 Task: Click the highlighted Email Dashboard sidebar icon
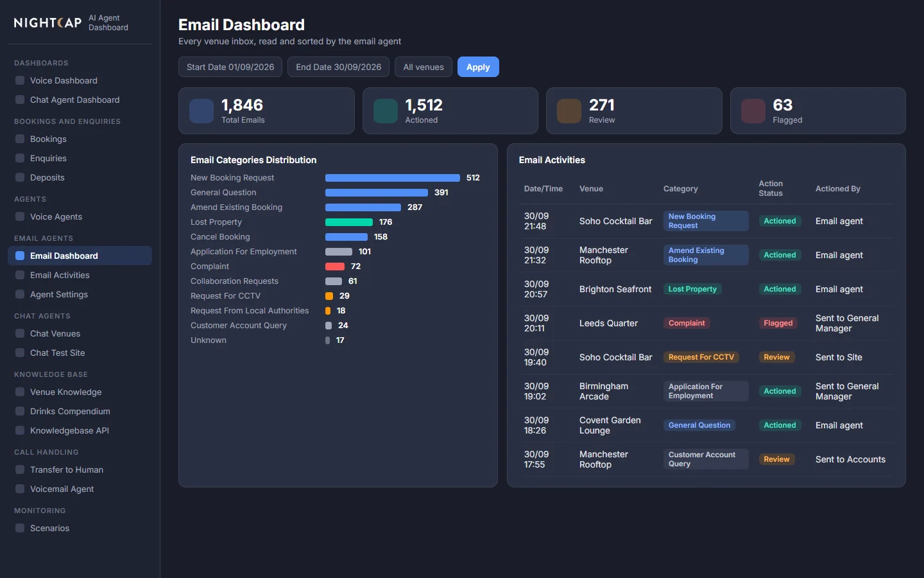[x=20, y=256]
